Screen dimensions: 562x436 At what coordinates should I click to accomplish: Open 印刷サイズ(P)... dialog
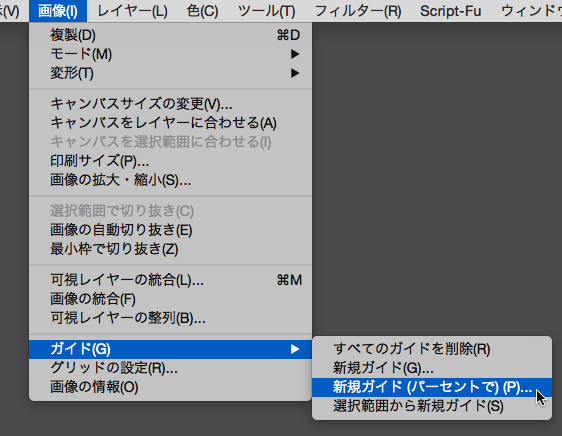click(x=170, y=161)
